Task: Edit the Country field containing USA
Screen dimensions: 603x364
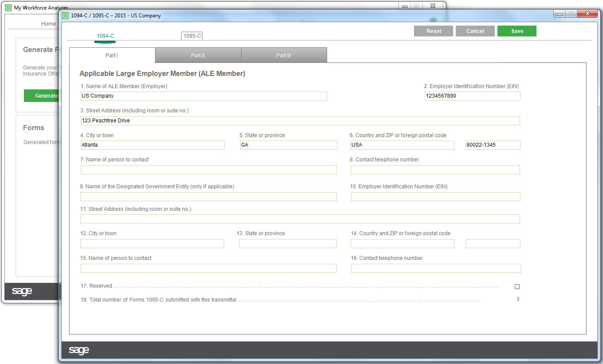Action: 402,145
